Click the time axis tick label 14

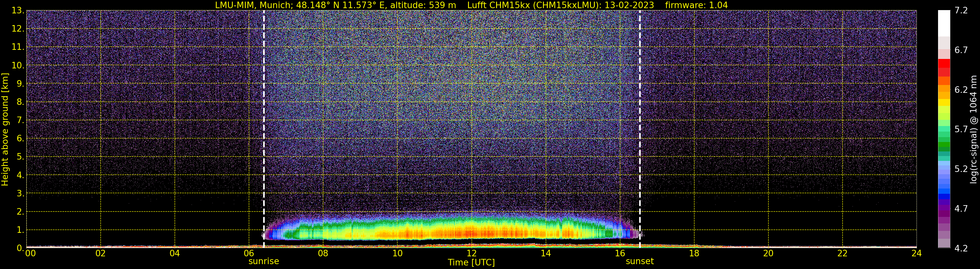(545, 254)
